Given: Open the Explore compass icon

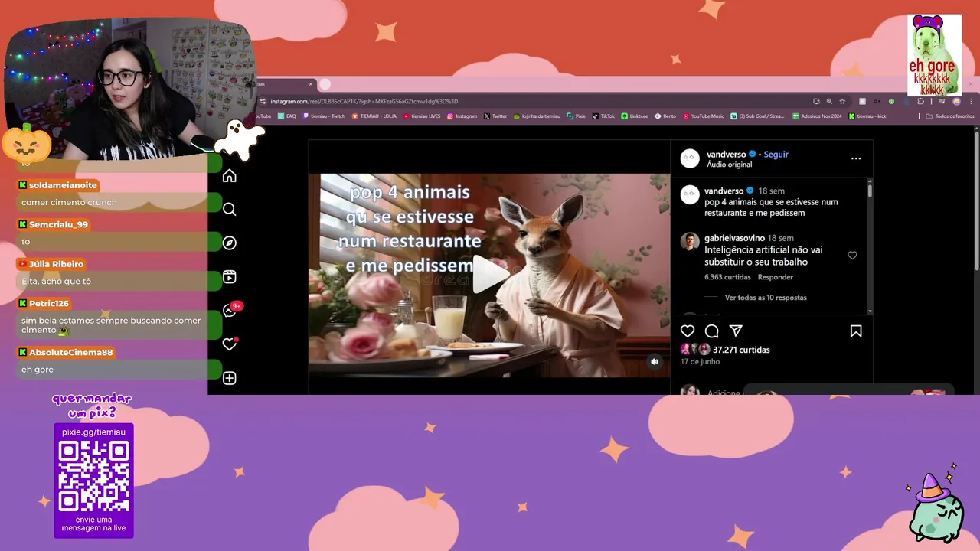Looking at the screenshot, I should tap(229, 243).
